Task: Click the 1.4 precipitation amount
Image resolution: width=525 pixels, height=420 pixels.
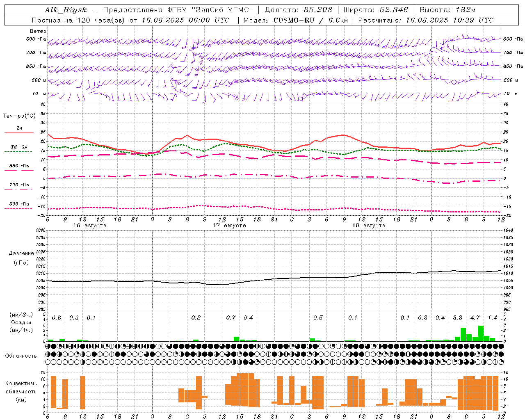Action: point(492,317)
